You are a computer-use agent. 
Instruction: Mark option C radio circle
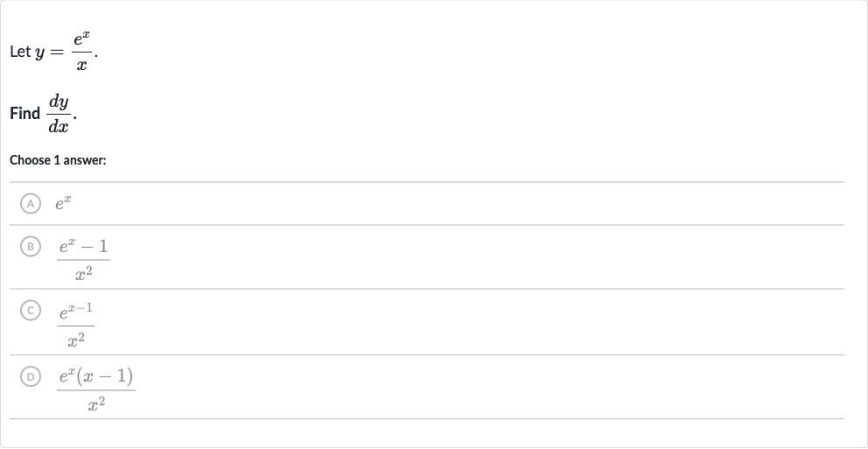[x=31, y=310]
